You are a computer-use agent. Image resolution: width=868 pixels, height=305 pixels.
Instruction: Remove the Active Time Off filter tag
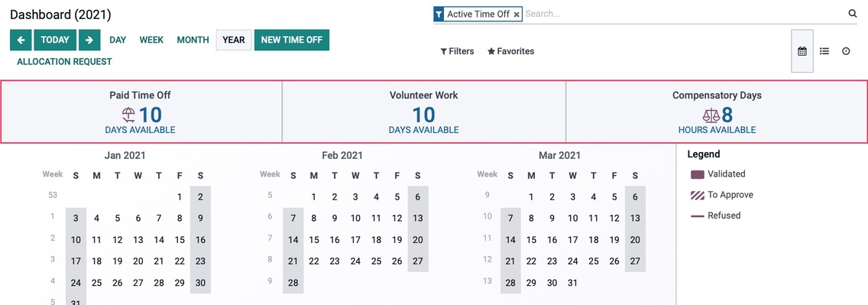coord(517,15)
